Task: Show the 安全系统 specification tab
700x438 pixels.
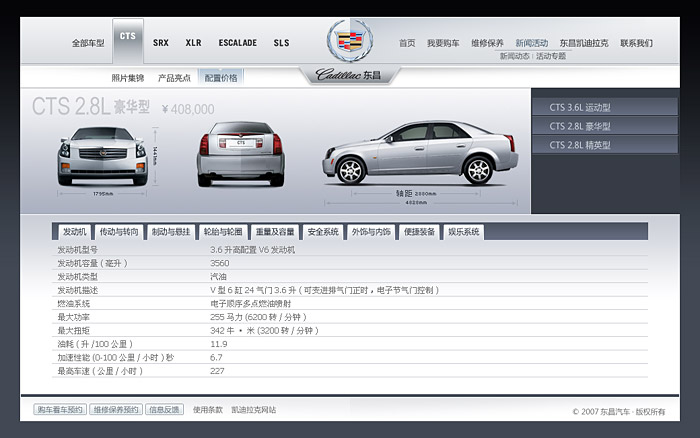Action: 323,232
